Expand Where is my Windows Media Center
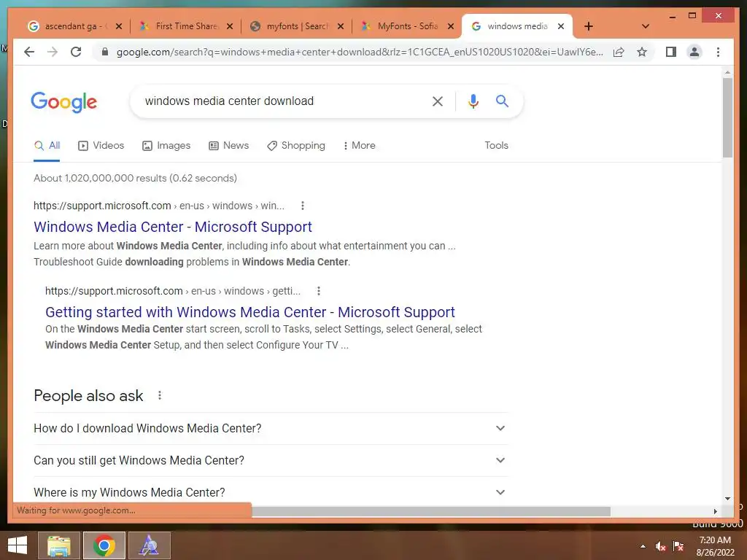 click(x=270, y=492)
